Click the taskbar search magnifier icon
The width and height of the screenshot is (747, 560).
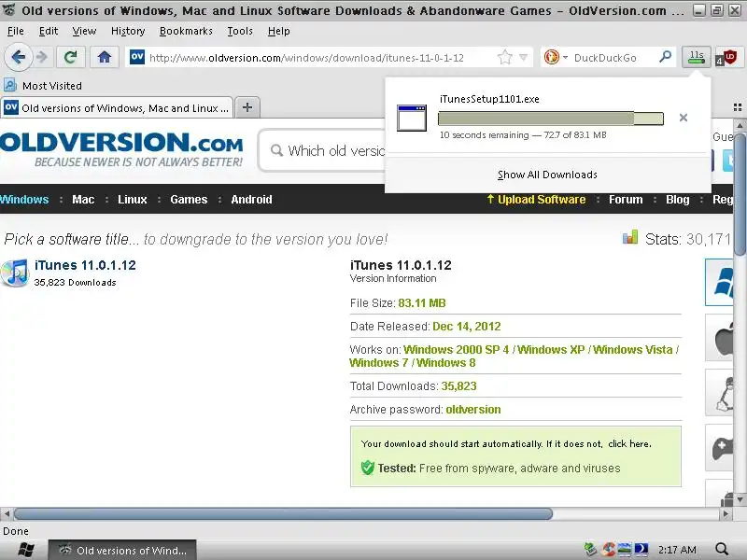click(x=722, y=550)
